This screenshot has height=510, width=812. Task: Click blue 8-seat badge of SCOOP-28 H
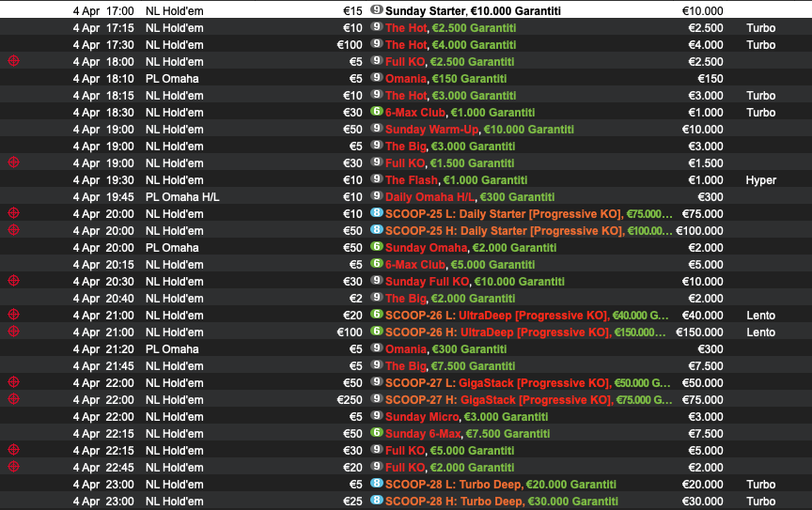377,501
